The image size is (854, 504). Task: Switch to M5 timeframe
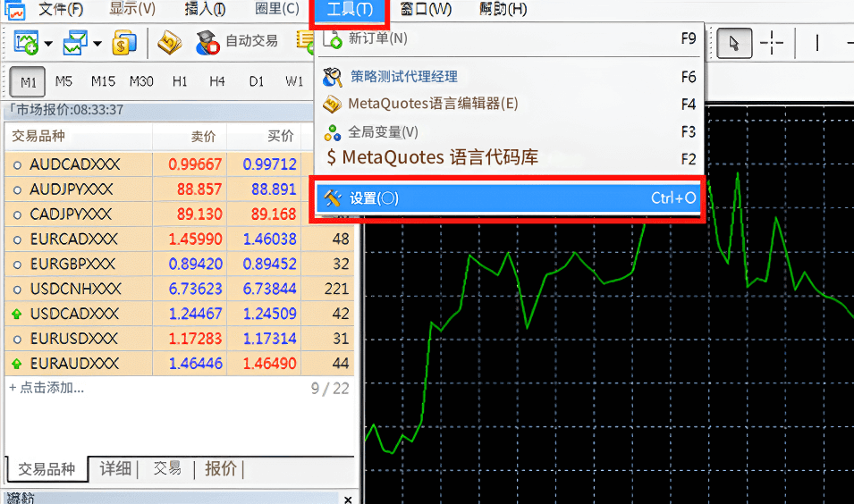[x=63, y=81]
